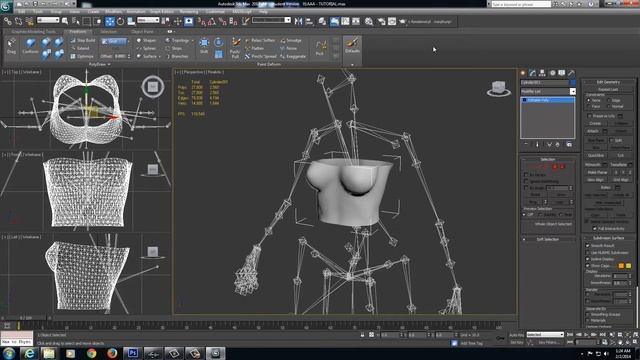Switch to Graphite Modeling Tools tab
The image size is (640, 360).
(x=33, y=31)
